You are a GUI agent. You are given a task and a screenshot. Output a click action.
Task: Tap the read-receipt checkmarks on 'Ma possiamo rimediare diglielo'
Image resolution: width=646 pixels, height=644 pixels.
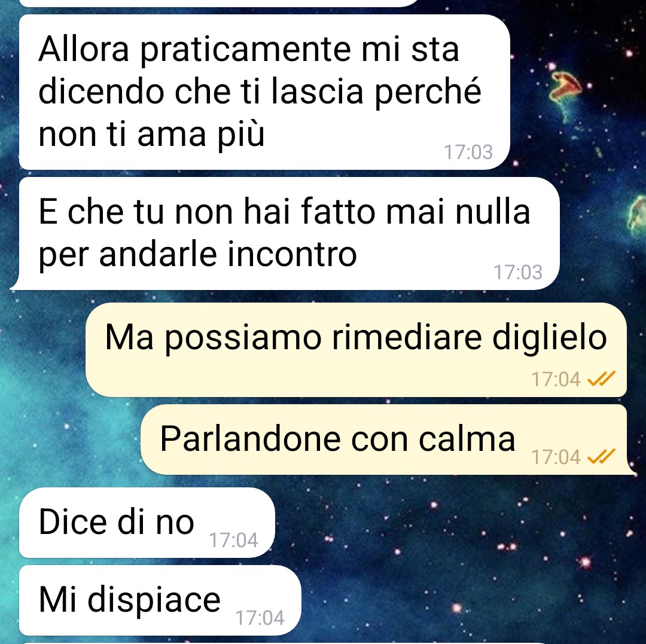[x=601, y=379]
